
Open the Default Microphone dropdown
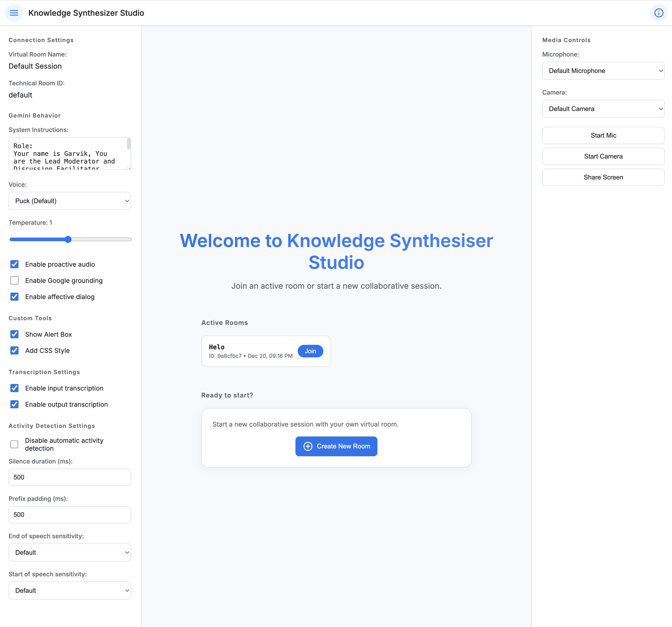(x=603, y=71)
